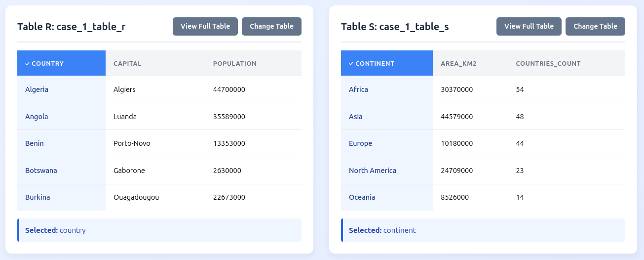Click the Oceania continent cell

362,197
